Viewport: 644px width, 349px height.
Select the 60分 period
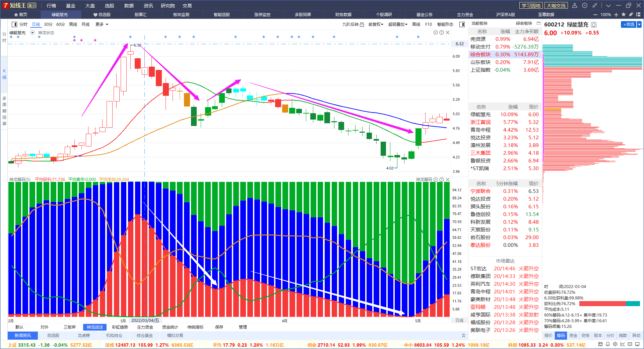pyautogui.click(x=61, y=24)
